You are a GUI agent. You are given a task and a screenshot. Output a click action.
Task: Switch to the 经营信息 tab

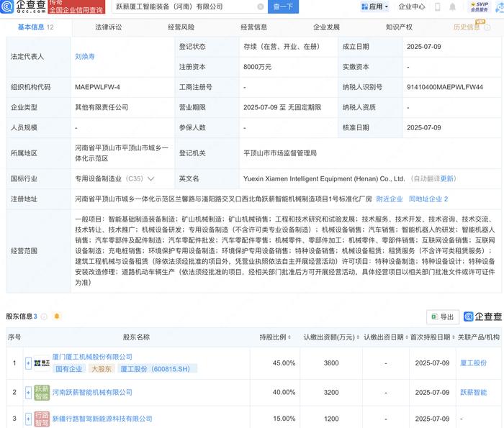(x=253, y=27)
